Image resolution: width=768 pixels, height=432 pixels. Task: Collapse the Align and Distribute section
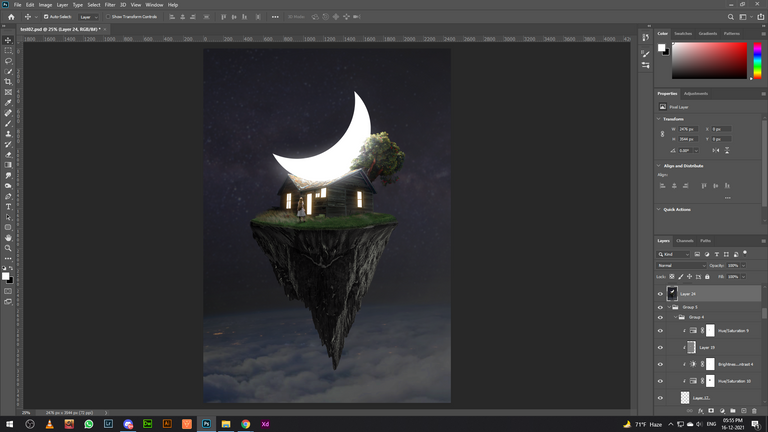[x=658, y=166]
